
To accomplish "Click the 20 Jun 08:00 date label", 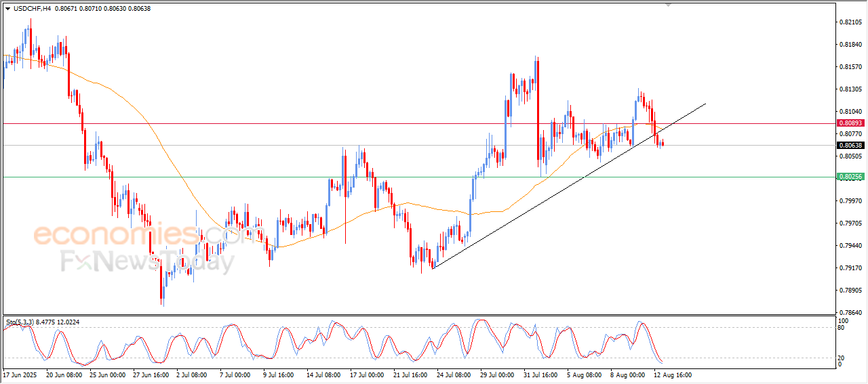I will (x=64, y=374).
